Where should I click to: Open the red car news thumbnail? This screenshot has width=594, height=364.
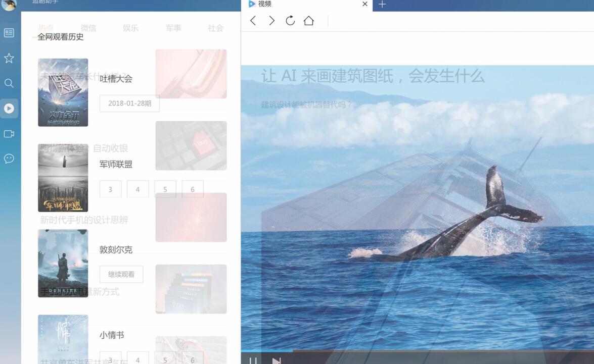click(x=191, y=74)
